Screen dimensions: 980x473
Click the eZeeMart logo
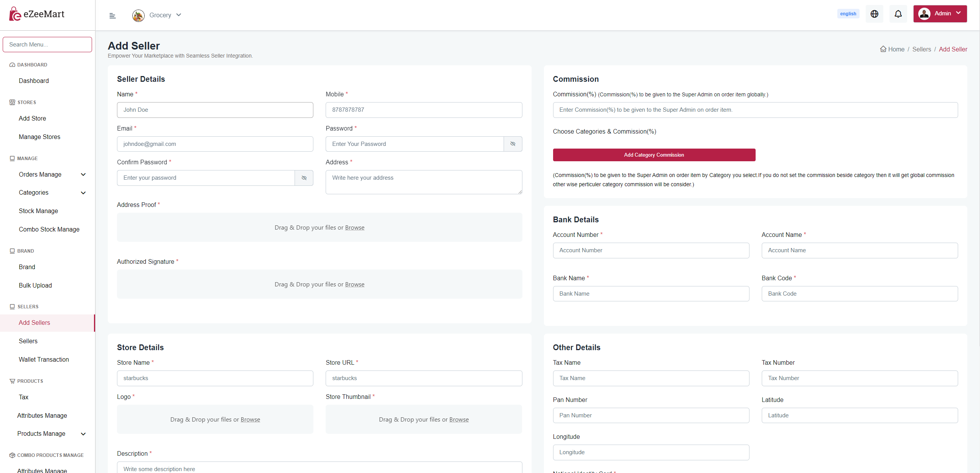tap(37, 14)
